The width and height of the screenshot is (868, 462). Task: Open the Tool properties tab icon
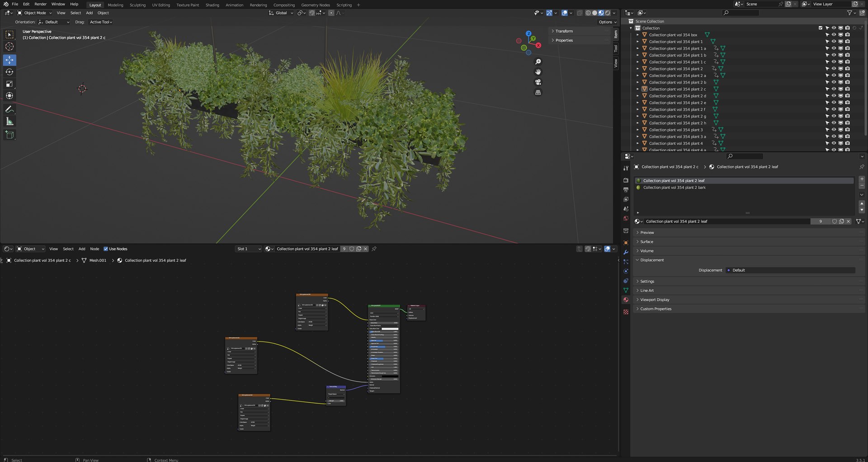point(626,168)
